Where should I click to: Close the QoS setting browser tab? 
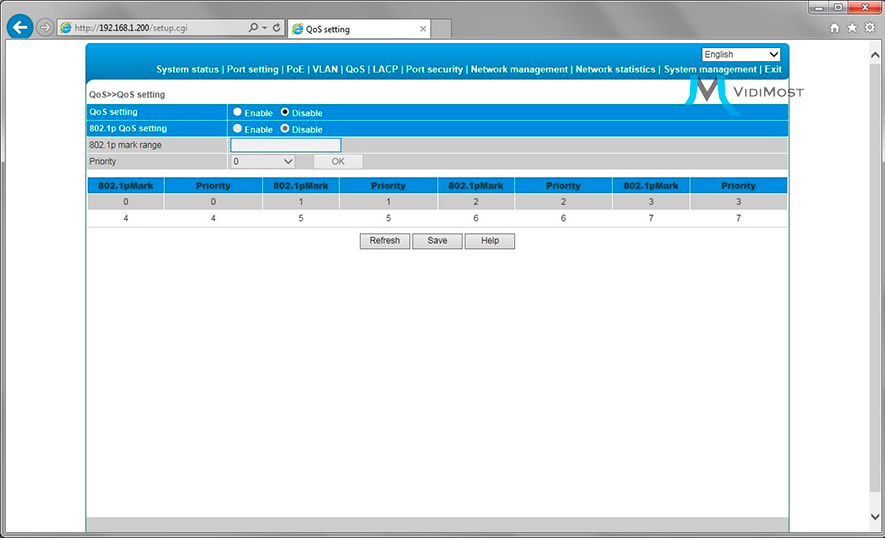pos(423,29)
